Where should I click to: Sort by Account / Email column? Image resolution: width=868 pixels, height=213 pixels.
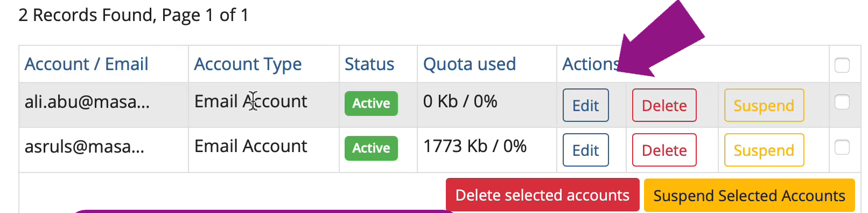click(x=86, y=64)
